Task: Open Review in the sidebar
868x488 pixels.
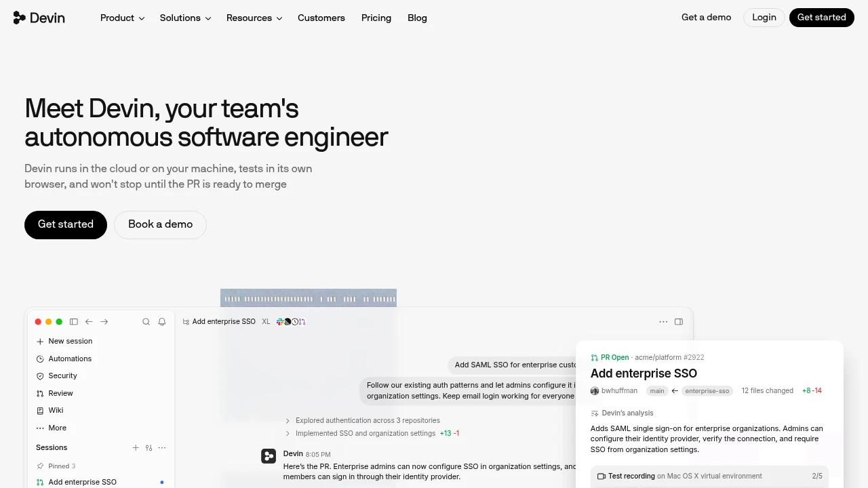Action: coord(54,393)
